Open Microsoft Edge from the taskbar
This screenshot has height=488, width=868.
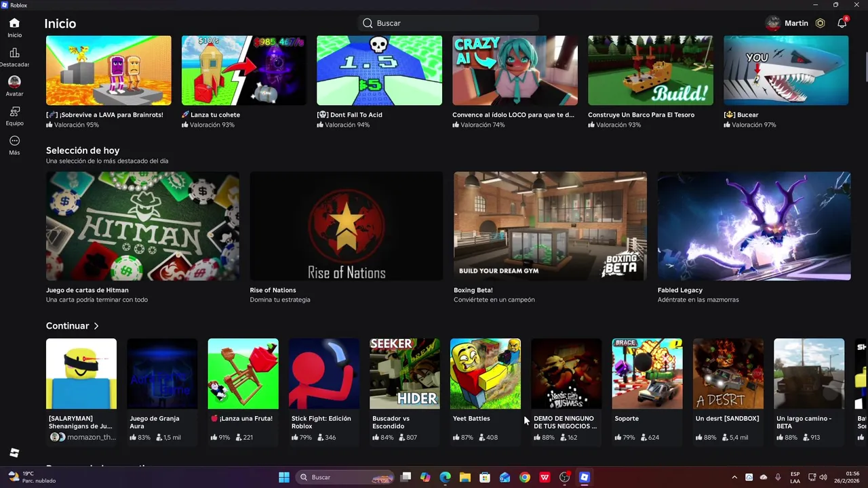(x=445, y=477)
